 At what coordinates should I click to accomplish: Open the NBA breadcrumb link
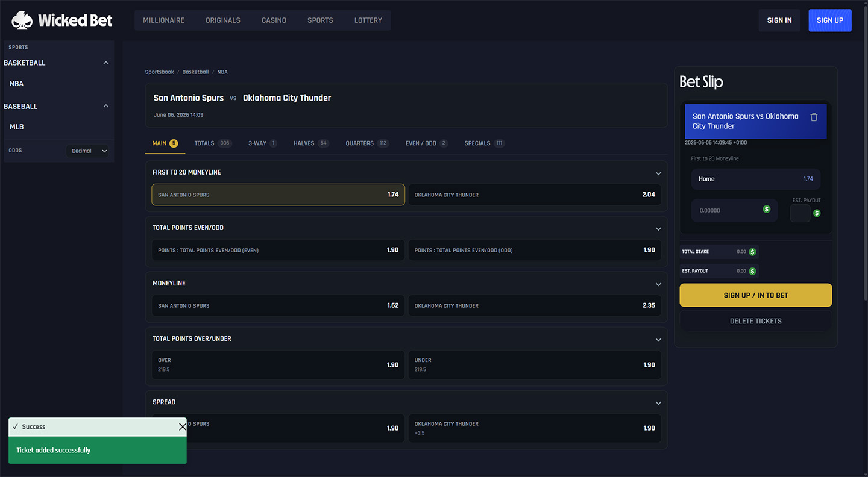tap(222, 72)
